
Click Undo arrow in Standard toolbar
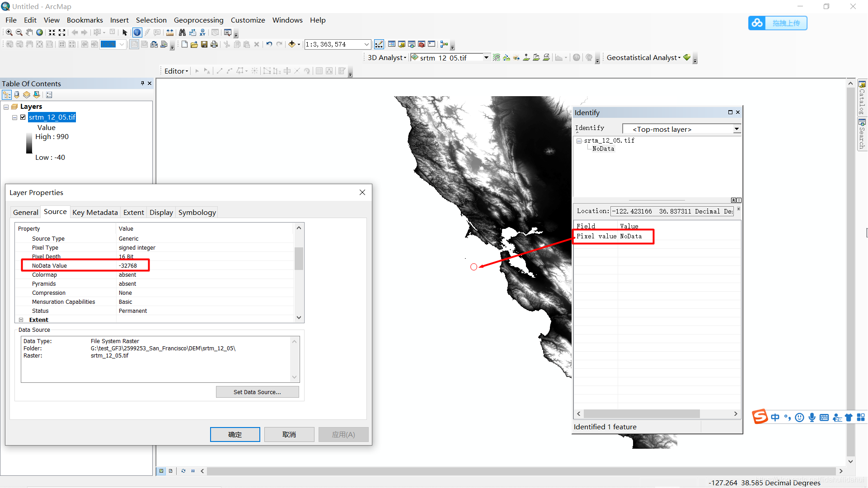[x=269, y=44]
